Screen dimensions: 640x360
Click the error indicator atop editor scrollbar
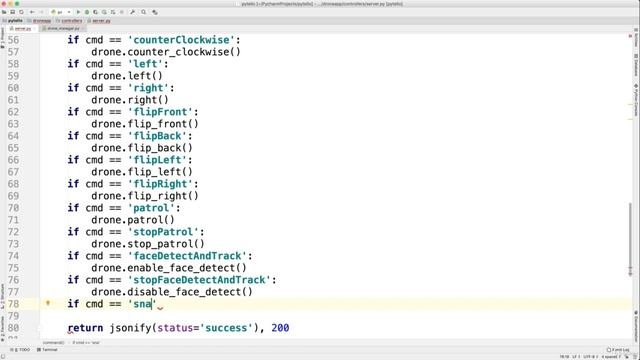point(630,36)
